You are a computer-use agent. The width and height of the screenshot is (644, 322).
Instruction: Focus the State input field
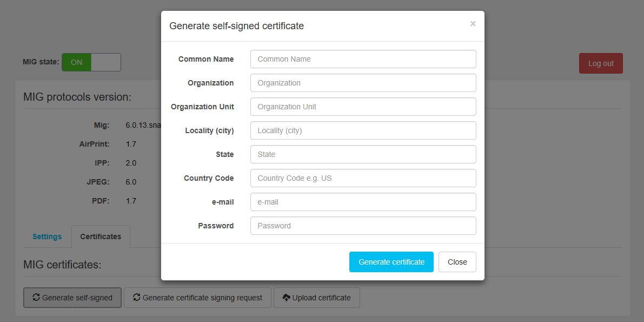click(363, 154)
